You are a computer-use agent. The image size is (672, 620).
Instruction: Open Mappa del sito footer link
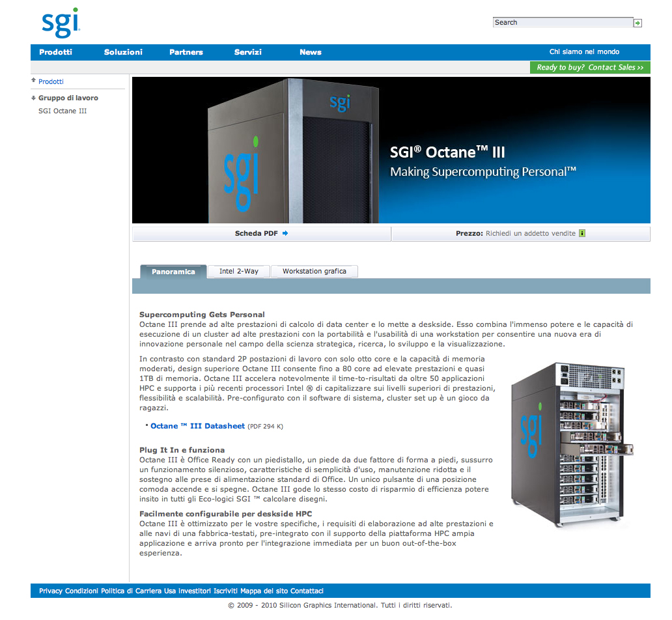click(264, 591)
